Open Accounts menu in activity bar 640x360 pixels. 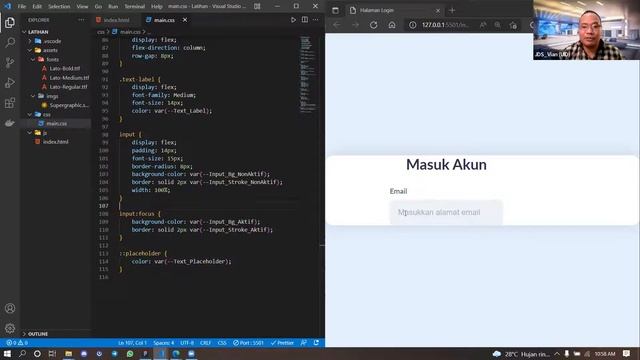point(10,309)
